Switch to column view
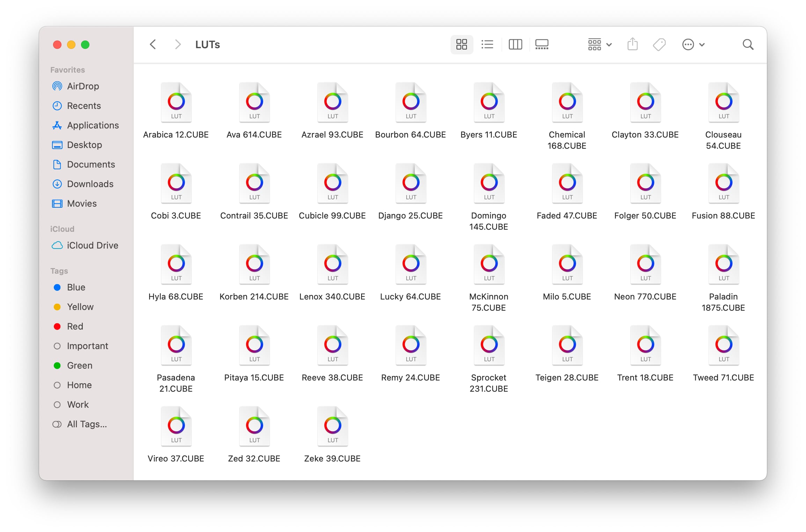 [515, 44]
